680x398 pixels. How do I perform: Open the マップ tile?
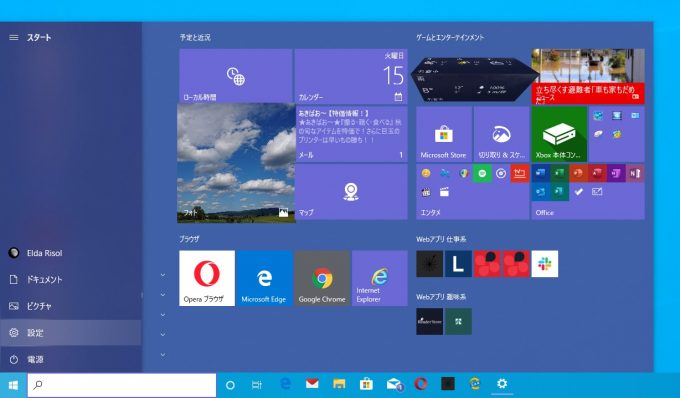click(351, 192)
